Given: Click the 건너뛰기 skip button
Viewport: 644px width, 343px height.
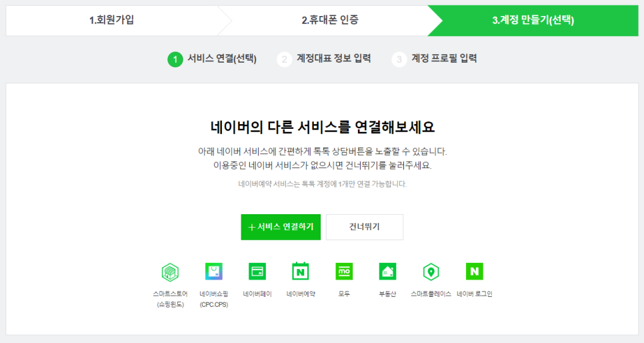Looking at the screenshot, I should (365, 227).
